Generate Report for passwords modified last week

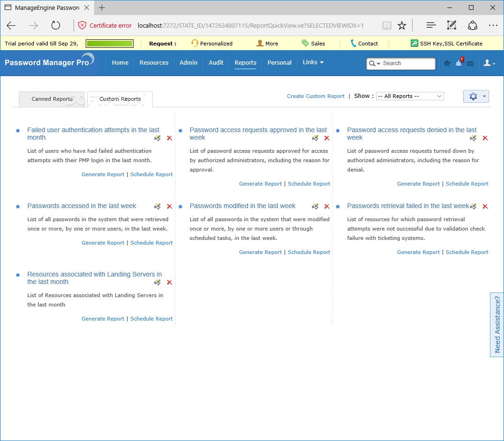point(260,252)
